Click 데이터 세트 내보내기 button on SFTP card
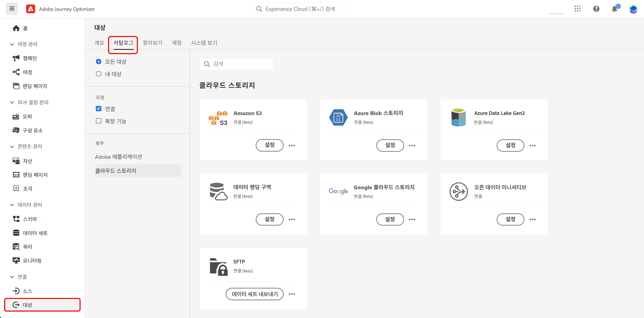The image size is (644, 318). tap(254, 294)
